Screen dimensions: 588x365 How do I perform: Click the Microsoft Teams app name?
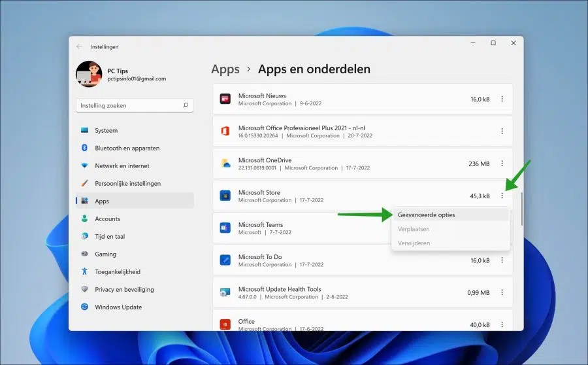[261, 224]
